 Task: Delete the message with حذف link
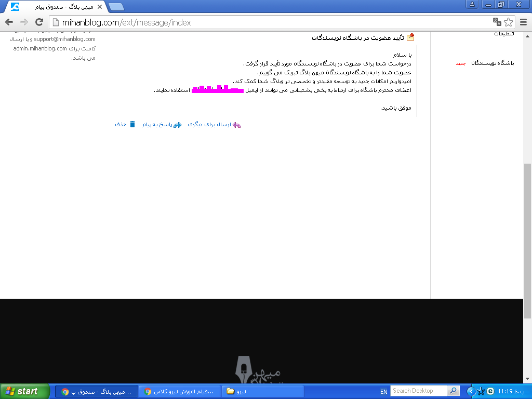(121, 125)
